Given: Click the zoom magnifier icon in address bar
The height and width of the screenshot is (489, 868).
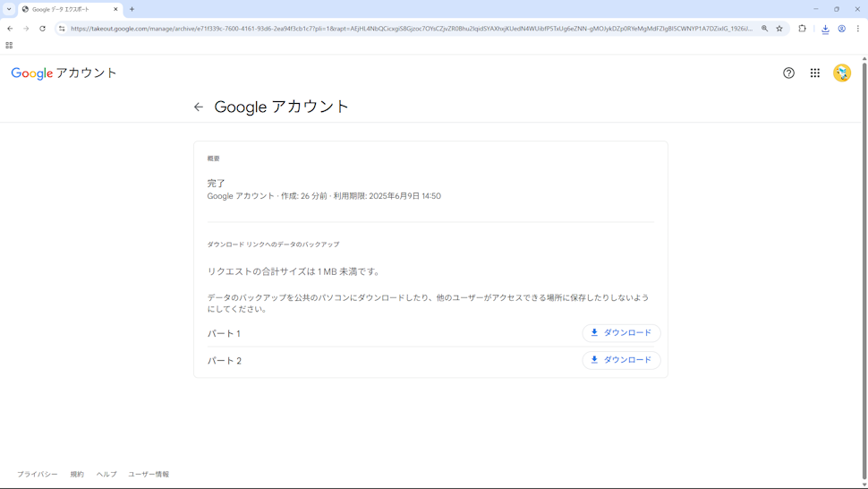Looking at the screenshot, I should (x=764, y=29).
